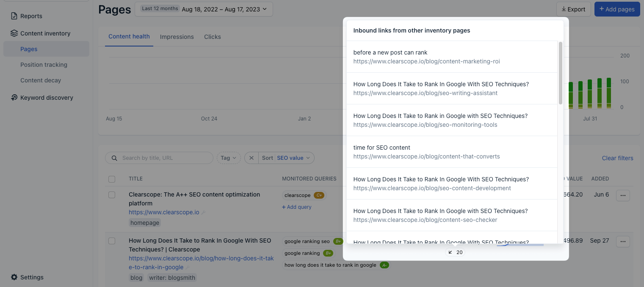Click the pin icon next to clearscope.io URL
The height and width of the screenshot is (287, 644).
[x=203, y=213]
